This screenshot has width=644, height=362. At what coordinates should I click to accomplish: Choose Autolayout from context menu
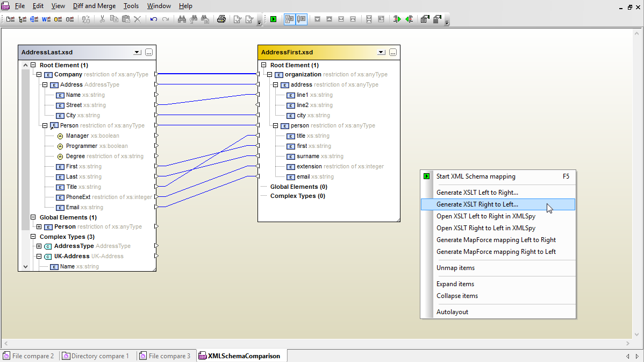[x=498, y=312]
